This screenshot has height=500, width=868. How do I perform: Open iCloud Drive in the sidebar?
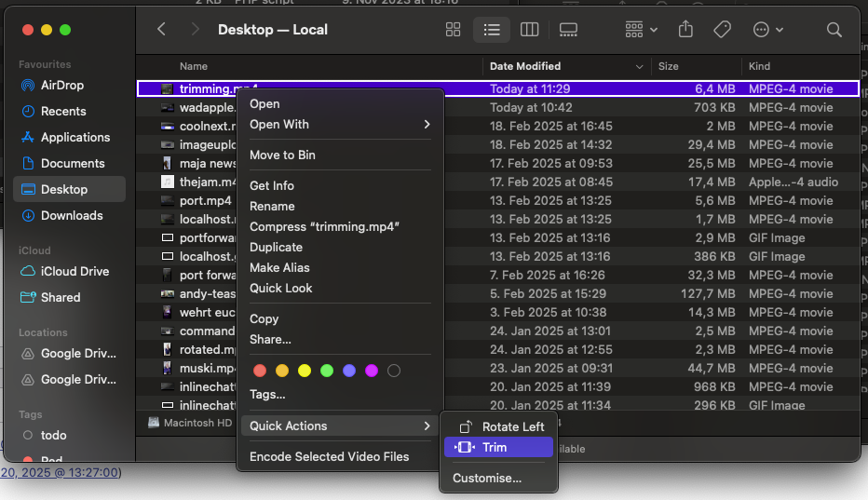pos(75,271)
